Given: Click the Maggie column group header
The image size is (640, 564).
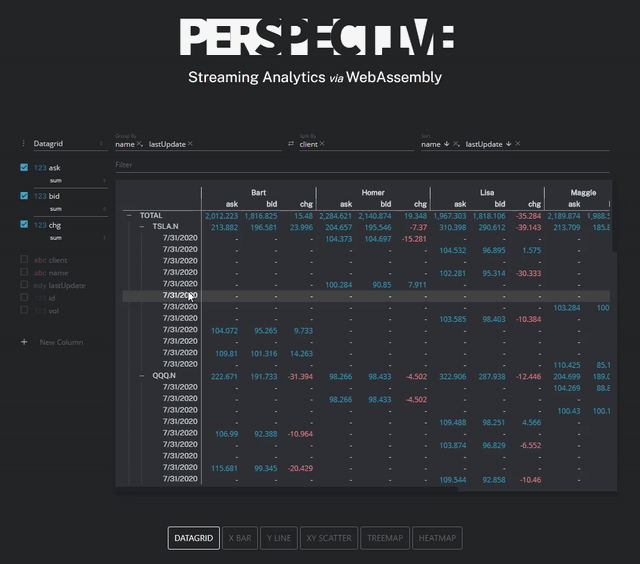Looking at the screenshot, I should click(583, 192).
